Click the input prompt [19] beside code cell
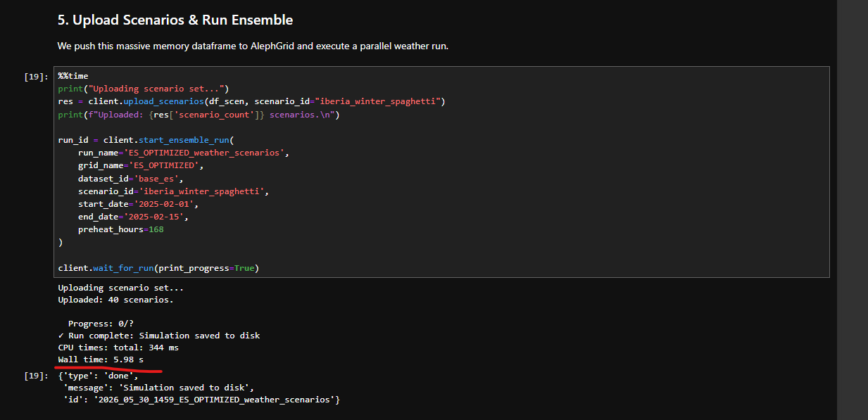868x420 pixels. (36, 76)
